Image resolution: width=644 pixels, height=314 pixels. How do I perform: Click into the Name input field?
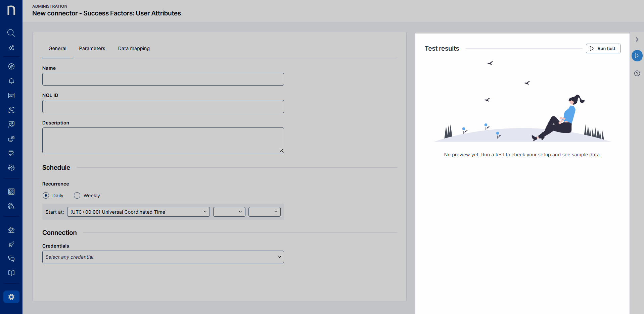click(x=163, y=79)
